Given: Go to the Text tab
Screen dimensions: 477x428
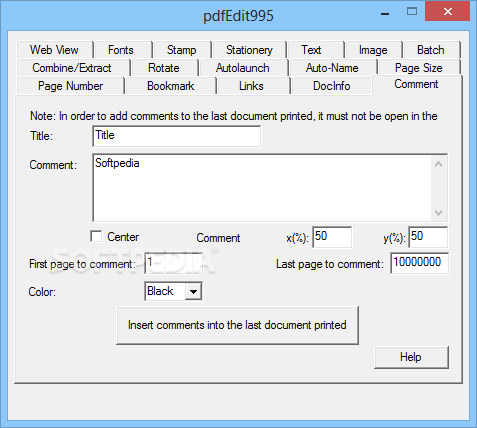Looking at the screenshot, I should (315, 50).
